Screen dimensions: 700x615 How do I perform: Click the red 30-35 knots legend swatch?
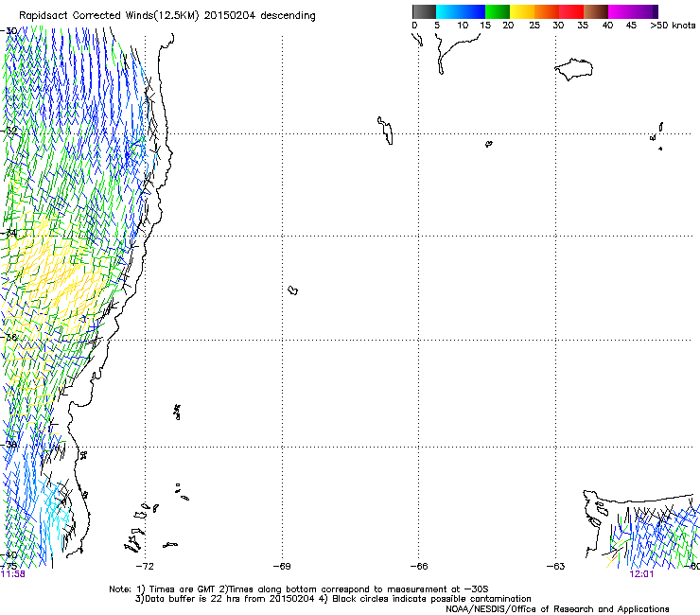pos(571,11)
